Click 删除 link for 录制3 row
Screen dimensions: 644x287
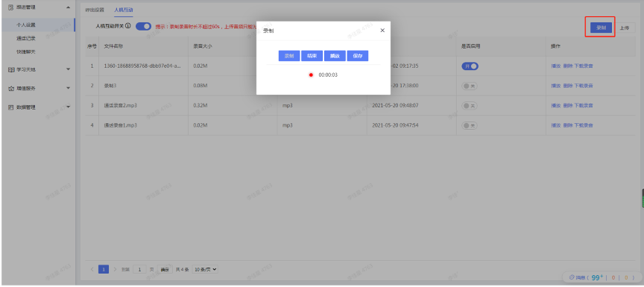tap(568, 86)
